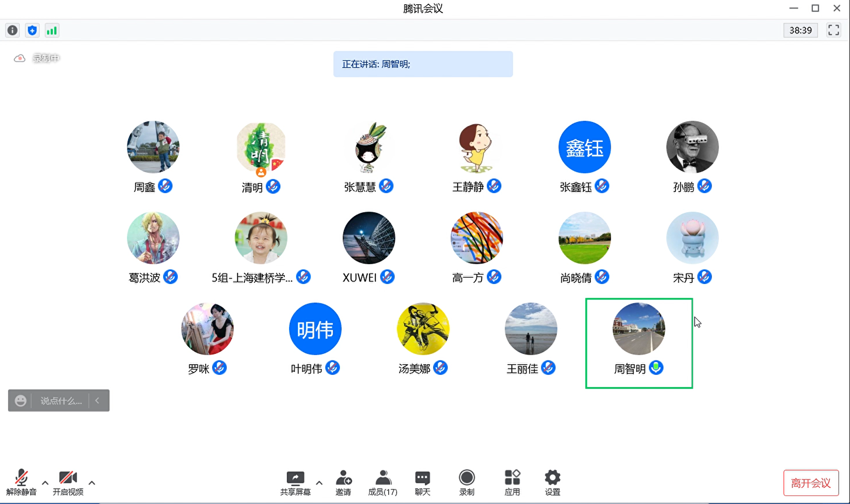Viewport: 850px width, 504px height.
Task: Collapse the chat input bar arrow
Action: (x=98, y=400)
